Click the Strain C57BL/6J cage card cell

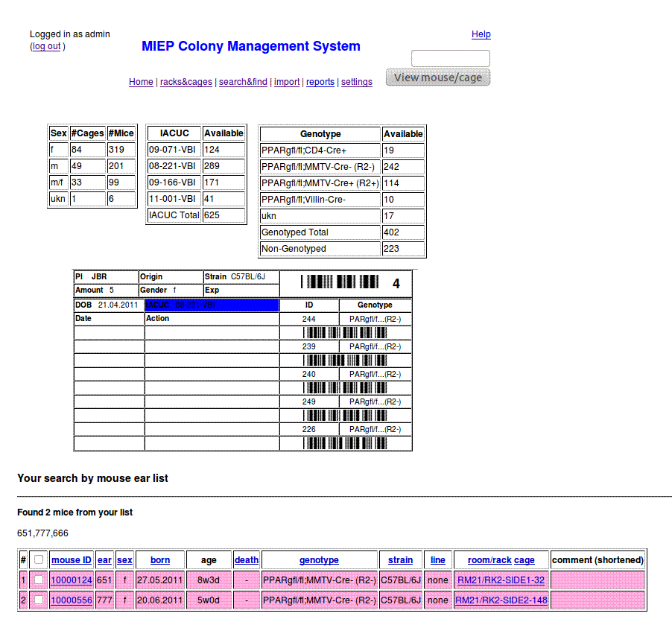pos(241,276)
